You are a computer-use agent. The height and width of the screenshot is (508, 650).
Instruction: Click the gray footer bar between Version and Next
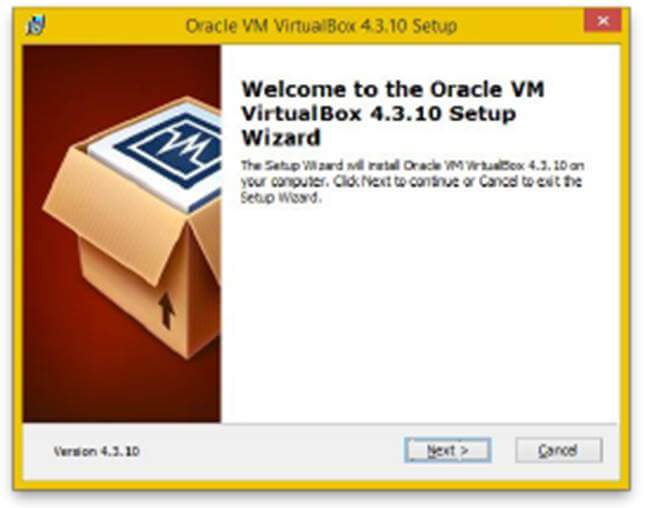tap(272, 451)
